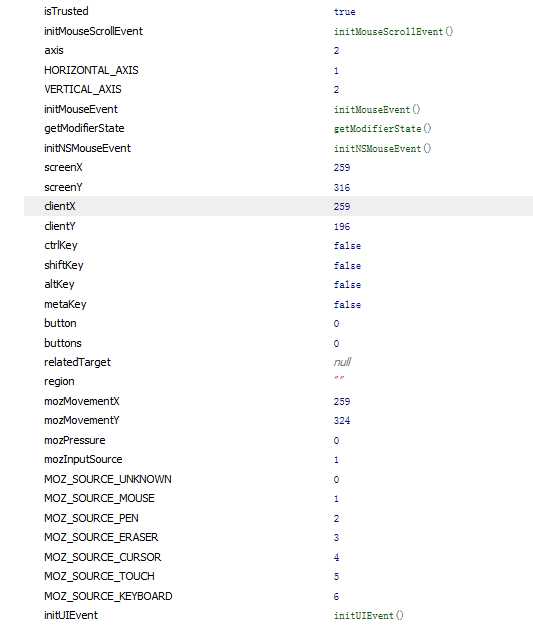Screen dimensions: 533x627
Task: Click the screenX value 259
Action: point(342,168)
